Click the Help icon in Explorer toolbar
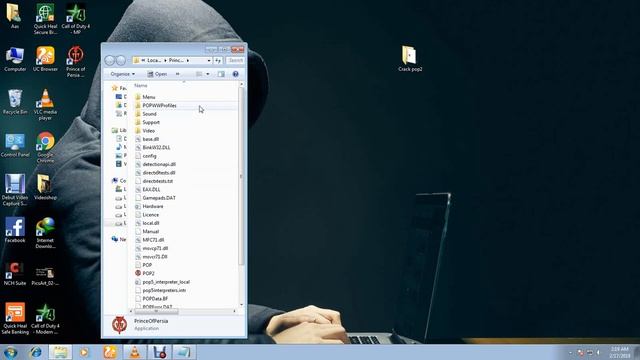 [236, 74]
